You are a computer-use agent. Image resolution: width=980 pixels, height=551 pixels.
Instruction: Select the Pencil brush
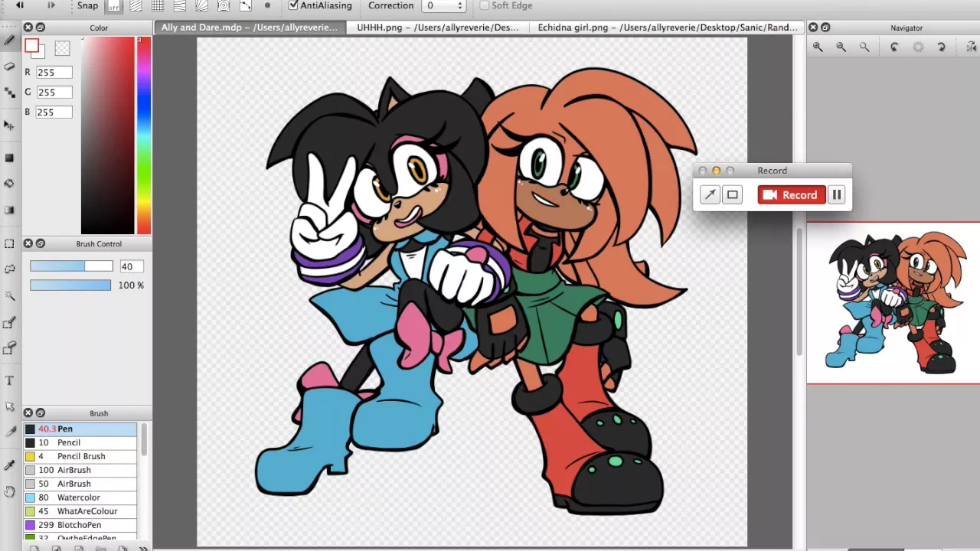[80, 443]
